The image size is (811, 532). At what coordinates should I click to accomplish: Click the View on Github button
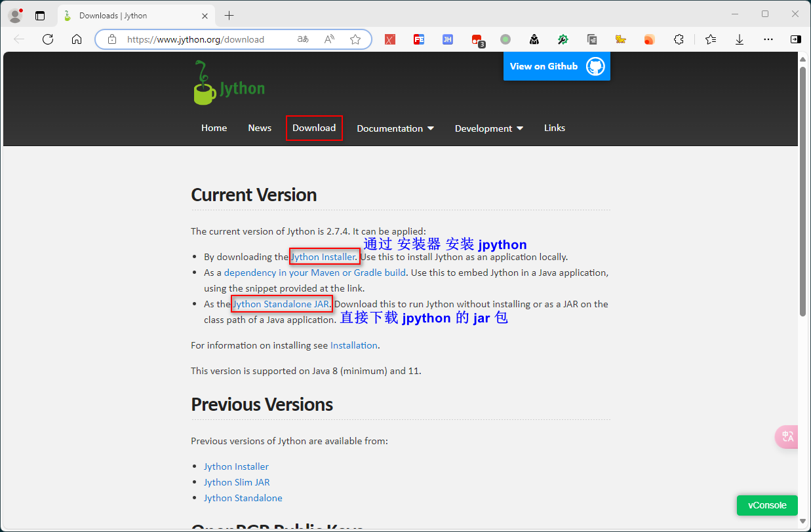click(557, 66)
